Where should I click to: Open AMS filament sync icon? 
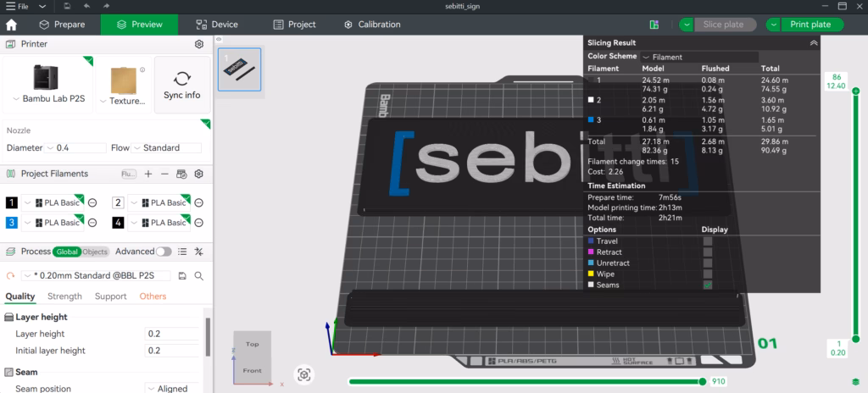point(181,174)
